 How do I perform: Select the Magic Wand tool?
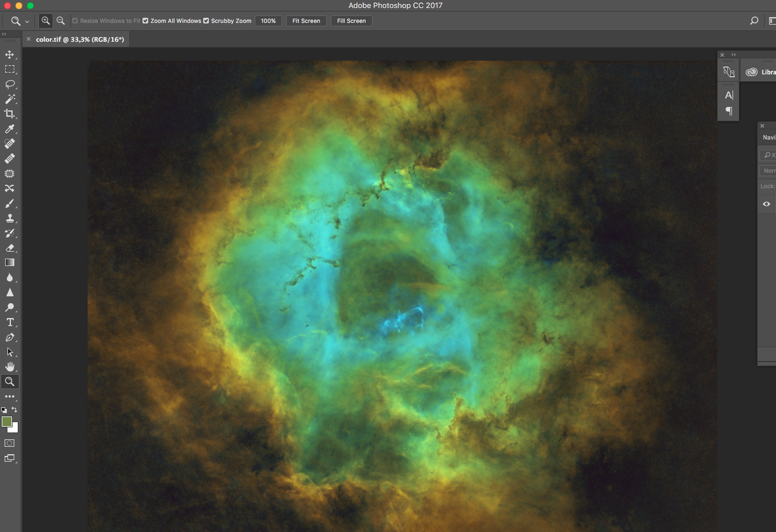pos(10,99)
